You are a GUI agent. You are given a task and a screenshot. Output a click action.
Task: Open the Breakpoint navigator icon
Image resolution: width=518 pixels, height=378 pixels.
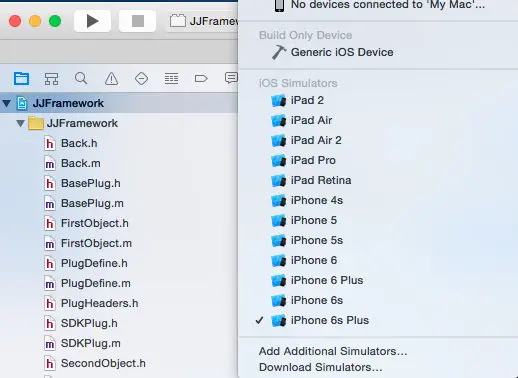point(201,79)
